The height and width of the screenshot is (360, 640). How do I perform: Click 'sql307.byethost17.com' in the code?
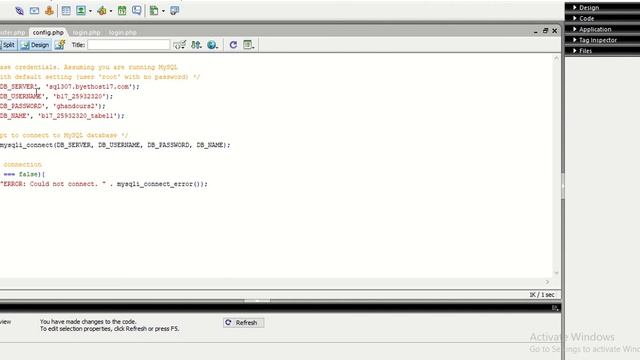click(x=89, y=87)
